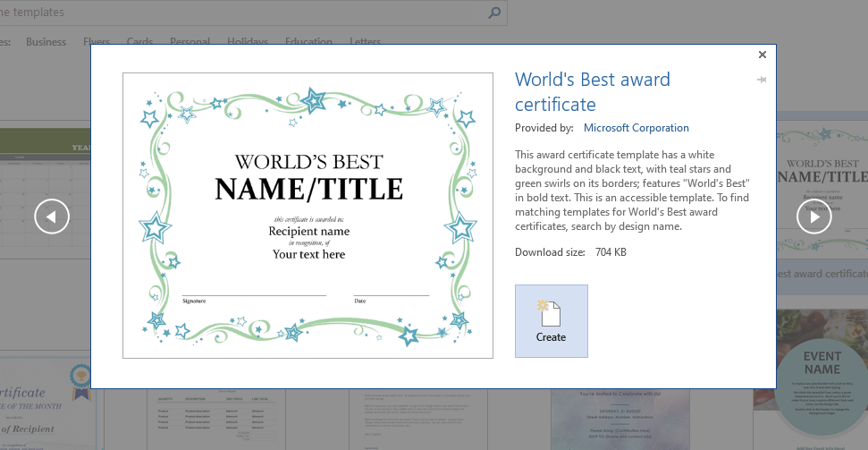
Task: Click the certificate preview image
Action: click(308, 216)
